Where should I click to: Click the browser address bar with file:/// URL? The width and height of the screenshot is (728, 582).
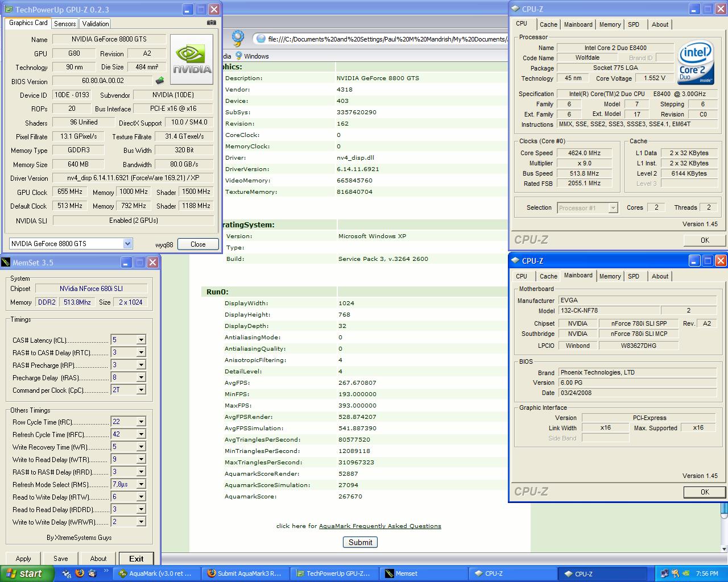[381, 39]
